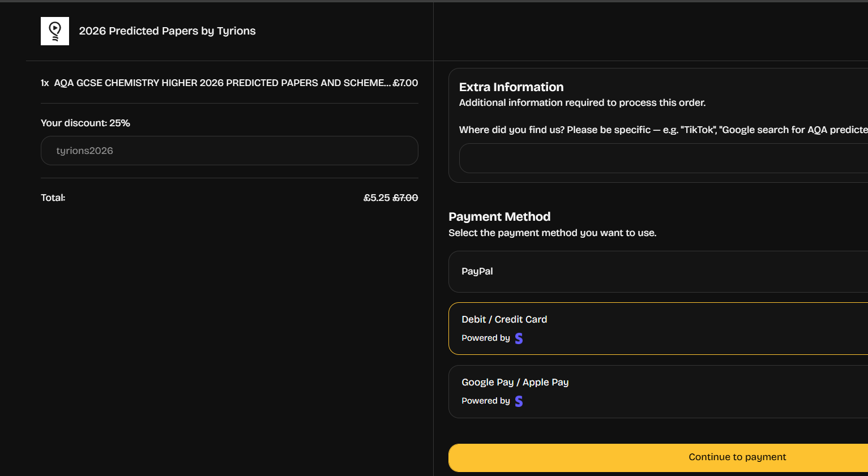
Task: Click 'Powered by' text under Debit / Credit Card
Action: click(x=486, y=338)
